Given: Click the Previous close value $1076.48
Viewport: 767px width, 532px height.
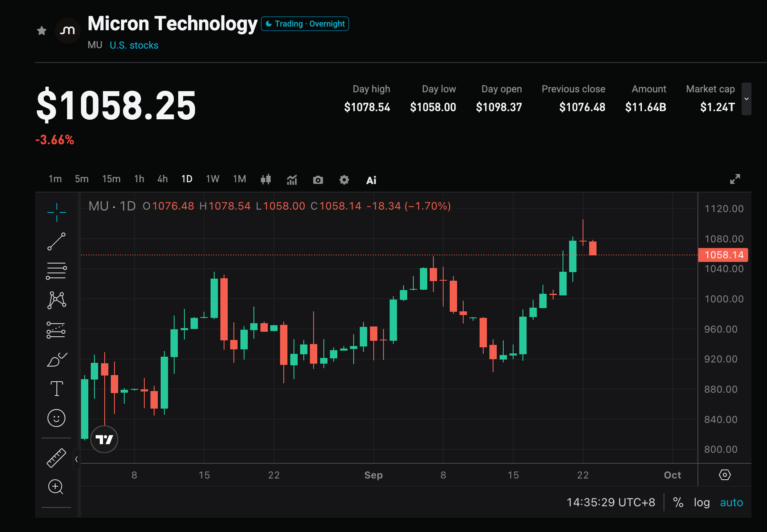Looking at the screenshot, I should click(x=582, y=107).
